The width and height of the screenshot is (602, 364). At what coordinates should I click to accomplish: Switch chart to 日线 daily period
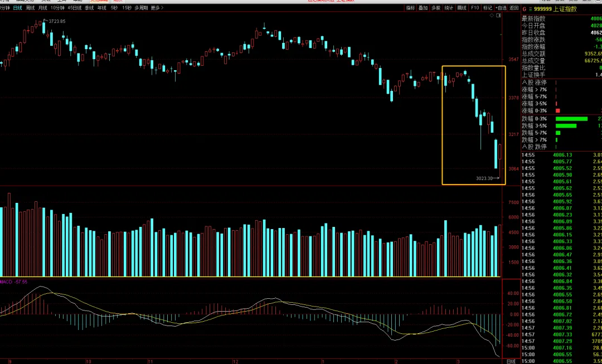[17, 8]
